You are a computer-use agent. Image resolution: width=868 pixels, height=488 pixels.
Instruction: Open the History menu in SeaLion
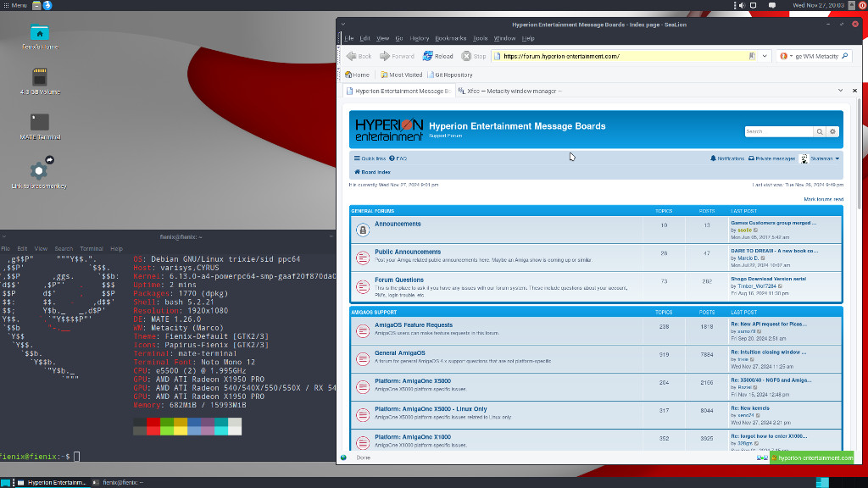419,38
